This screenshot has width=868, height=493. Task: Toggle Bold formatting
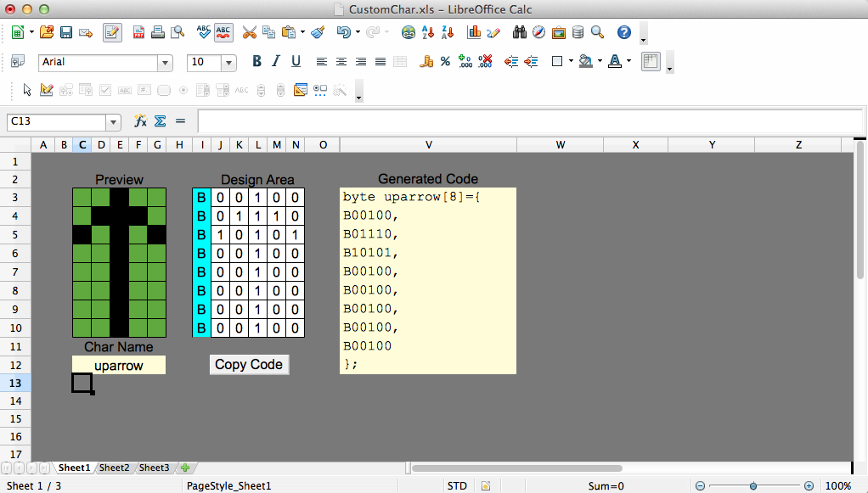(x=256, y=62)
